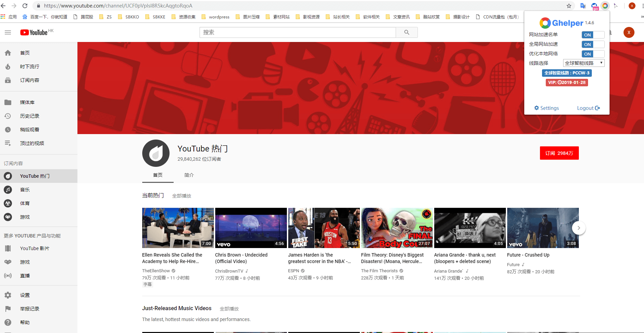Switch to the 首页 channel tab
Viewport: 644px width, 333px height.
point(158,175)
